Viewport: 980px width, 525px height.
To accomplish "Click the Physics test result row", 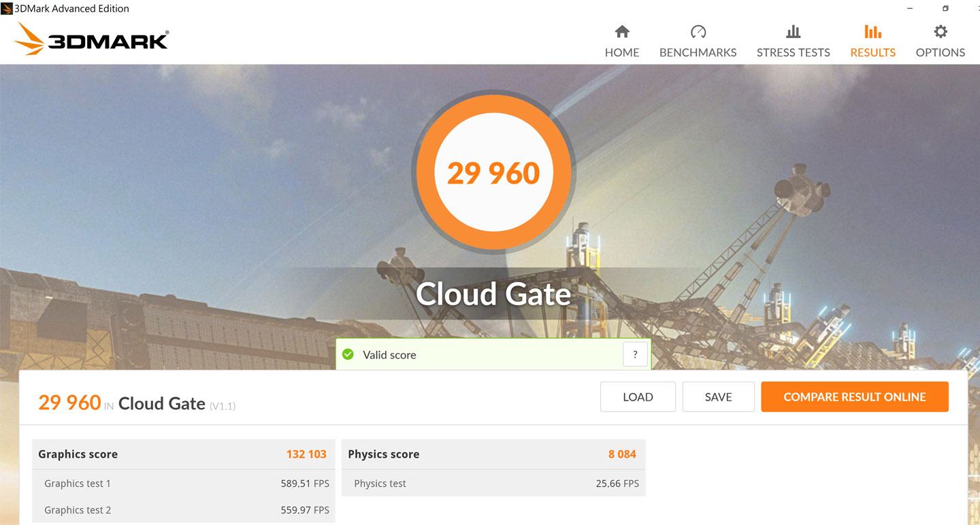I will (x=492, y=484).
